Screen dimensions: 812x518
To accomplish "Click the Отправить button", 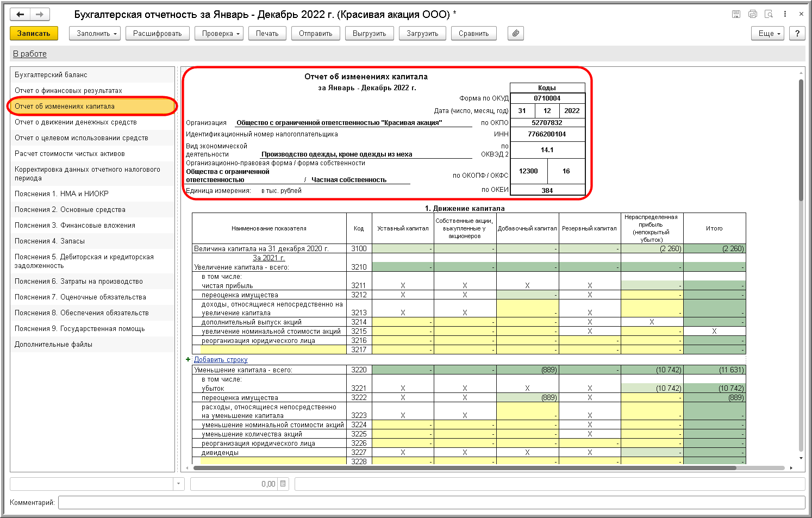I will [x=316, y=33].
